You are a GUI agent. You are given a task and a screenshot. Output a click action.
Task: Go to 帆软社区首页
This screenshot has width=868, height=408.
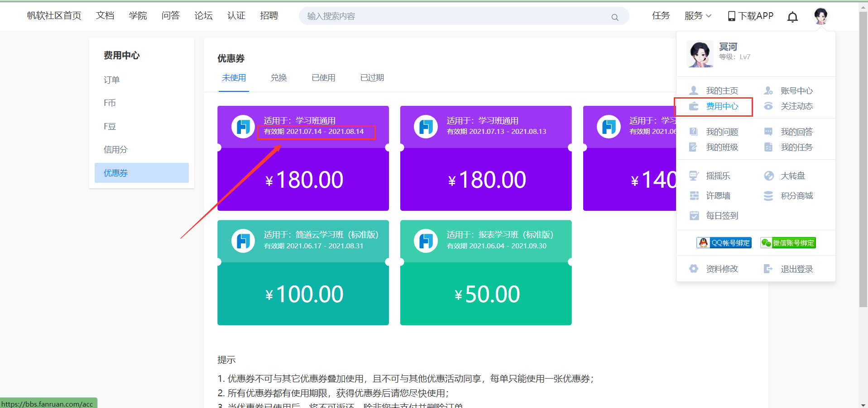(x=54, y=16)
